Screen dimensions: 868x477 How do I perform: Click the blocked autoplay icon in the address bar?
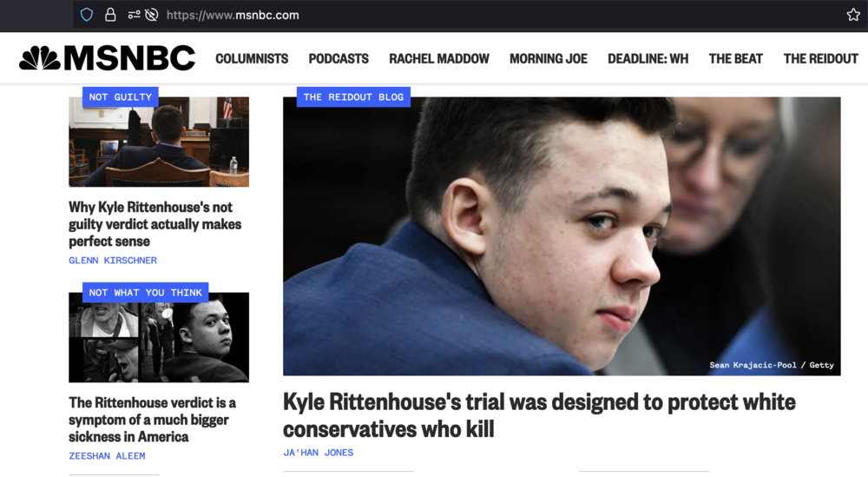(x=151, y=15)
